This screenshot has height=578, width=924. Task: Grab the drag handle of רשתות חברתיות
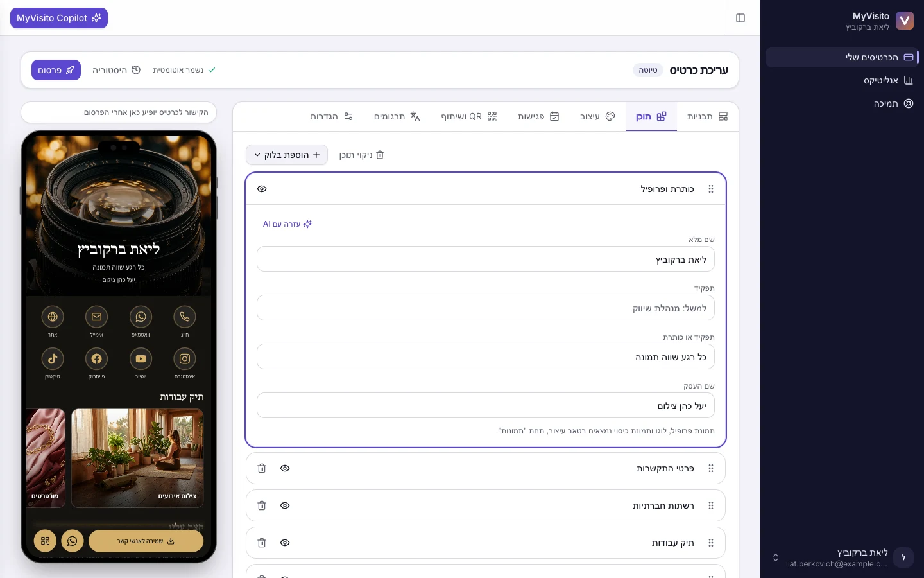711,505
